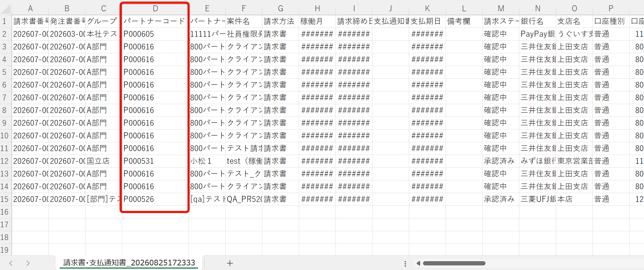Click the left scroll arrow of horizontal scrollbar

418,263
